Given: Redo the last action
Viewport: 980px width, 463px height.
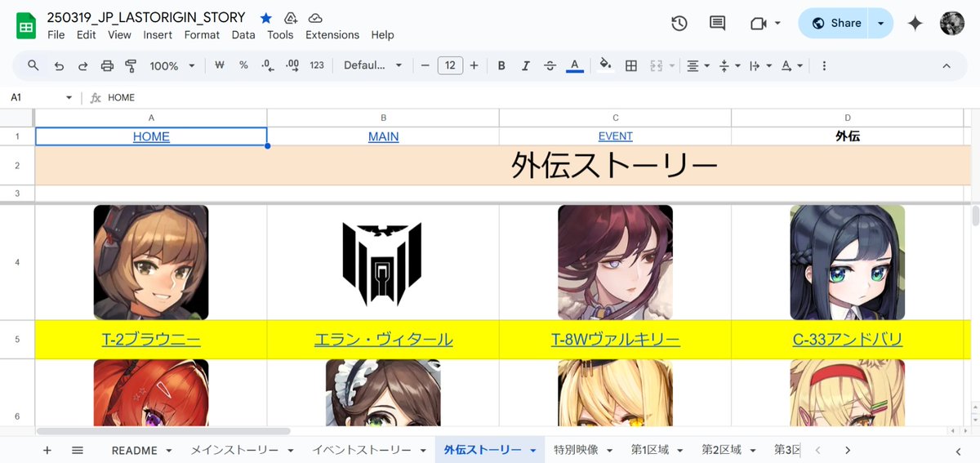Looking at the screenshot, I should pos(82,65).
